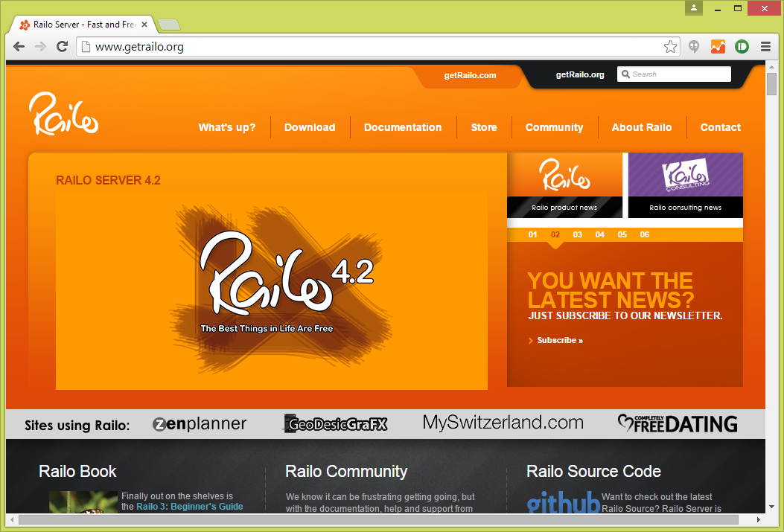Screen dimensions: 784x532
Task: Click the zenplanner site logo
Action: (x=199, y=423)
